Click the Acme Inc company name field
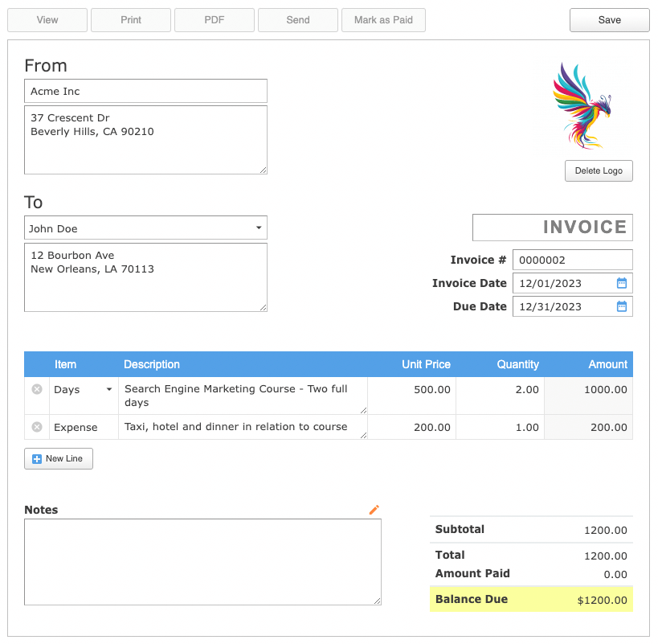The image size is (658, 644). point(145,91)
